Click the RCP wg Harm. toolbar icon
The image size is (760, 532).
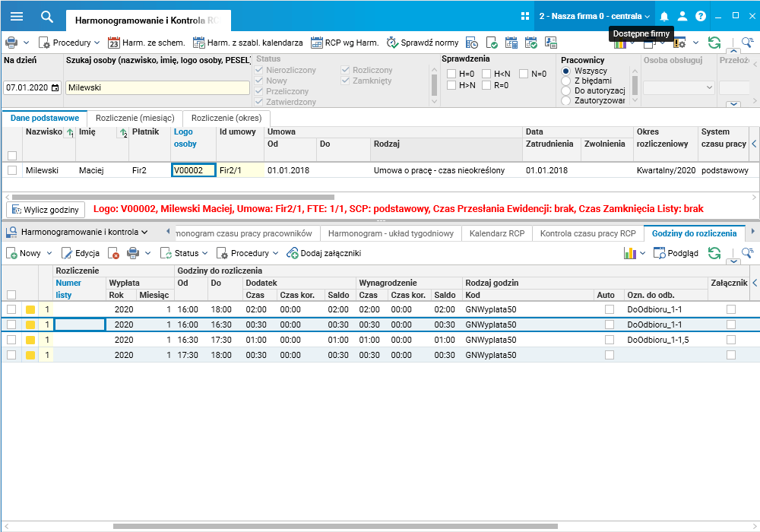coord(316,43)
